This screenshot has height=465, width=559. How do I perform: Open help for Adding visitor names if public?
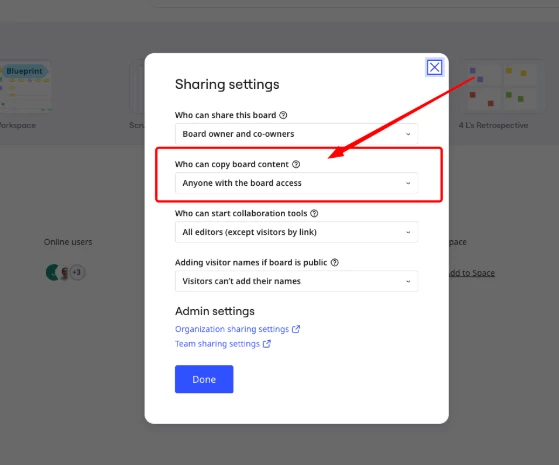pyautogui.click(x=334, y=262)
